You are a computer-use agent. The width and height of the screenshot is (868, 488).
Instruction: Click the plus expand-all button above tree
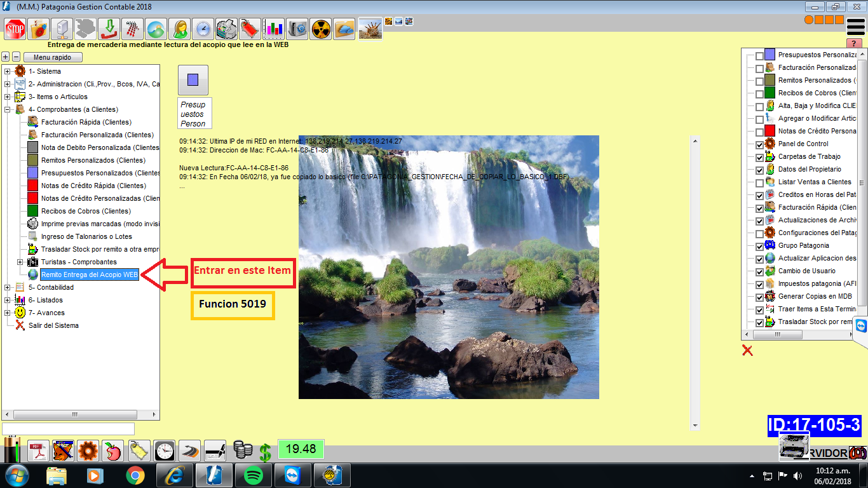(6, 57)
